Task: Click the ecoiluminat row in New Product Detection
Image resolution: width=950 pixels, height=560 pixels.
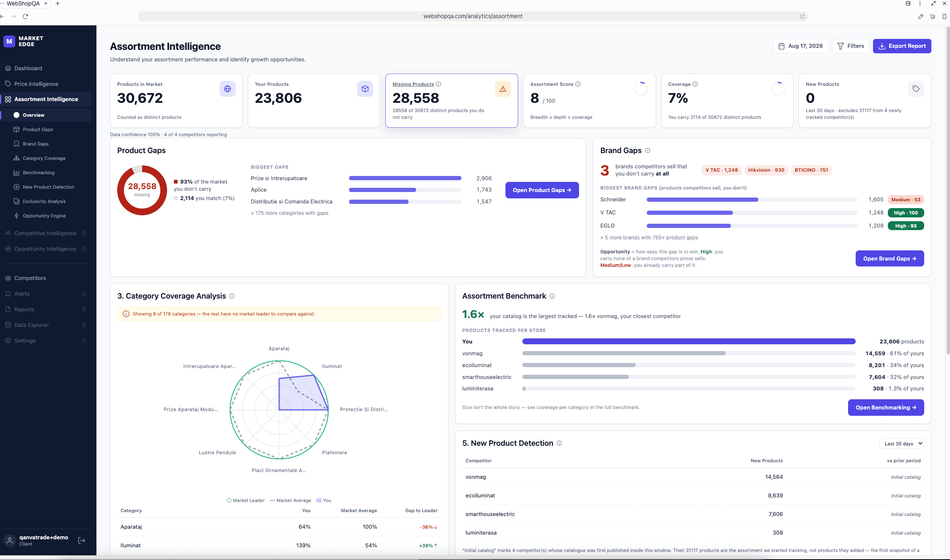Action: 693,496
